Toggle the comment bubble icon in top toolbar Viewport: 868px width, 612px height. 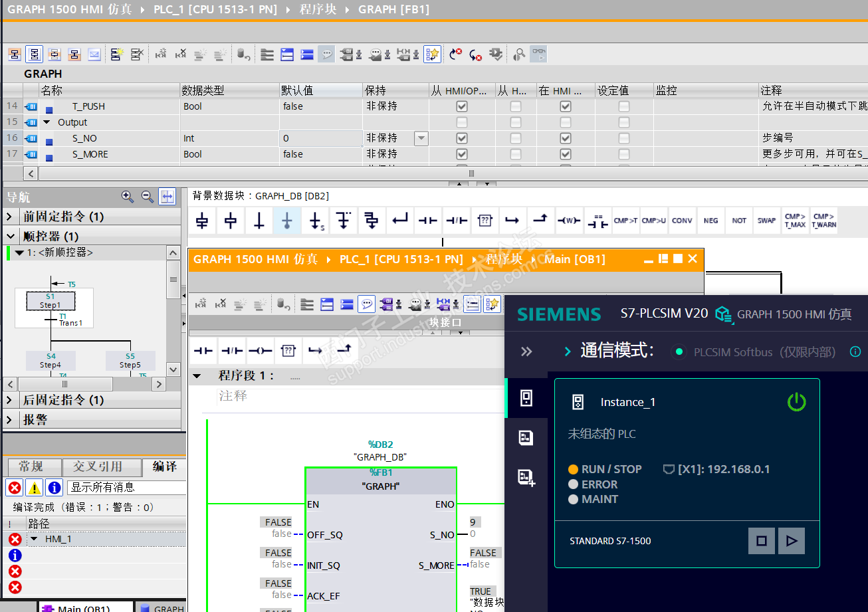pyautogui.click(x=326, y=54)
